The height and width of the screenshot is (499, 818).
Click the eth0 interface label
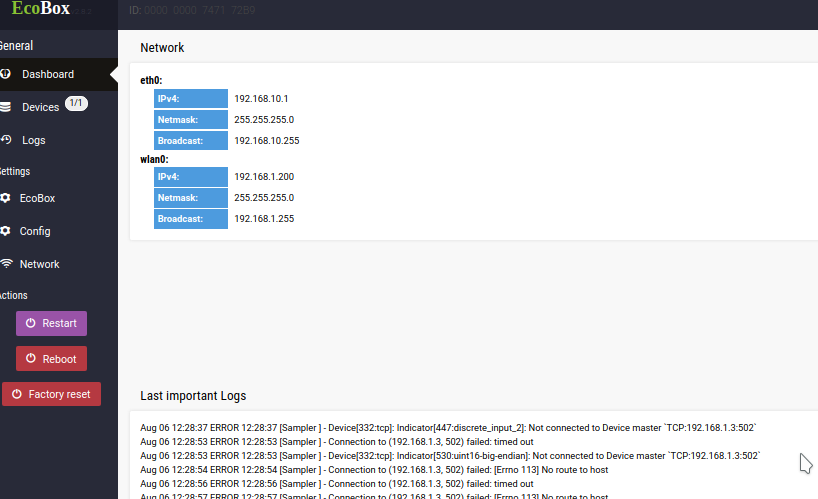click(151, 80)
